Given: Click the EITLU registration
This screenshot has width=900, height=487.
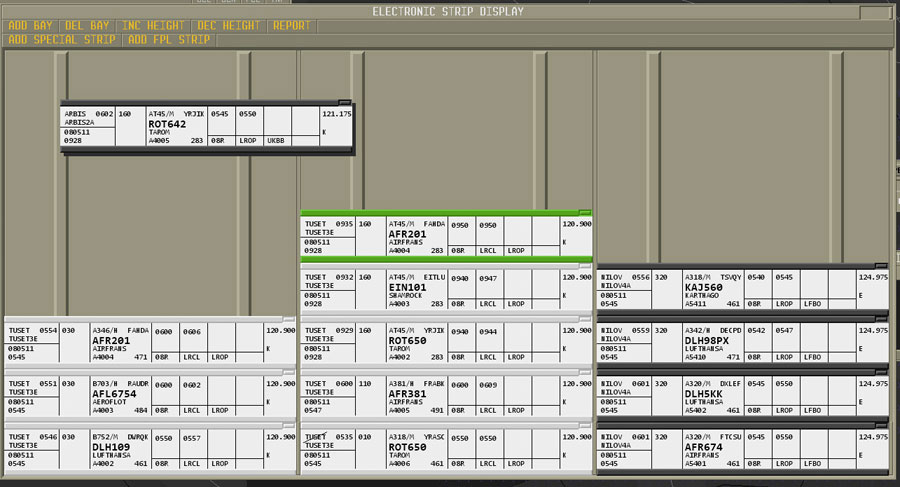Looking at the screenshot, I should click(x=435, y=277).
